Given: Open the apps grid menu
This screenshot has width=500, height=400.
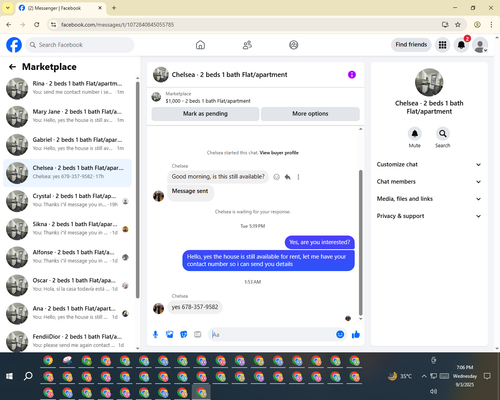Looking at the screenshot, I should [x=442, y=45].
